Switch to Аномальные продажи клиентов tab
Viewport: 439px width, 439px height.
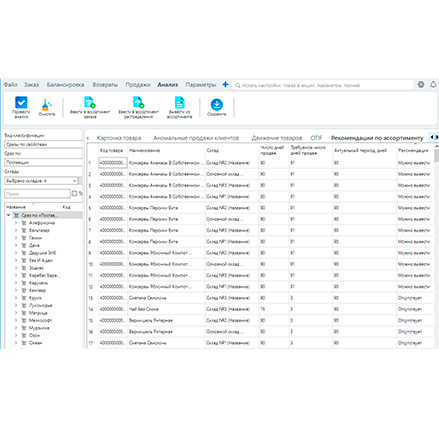196,138
